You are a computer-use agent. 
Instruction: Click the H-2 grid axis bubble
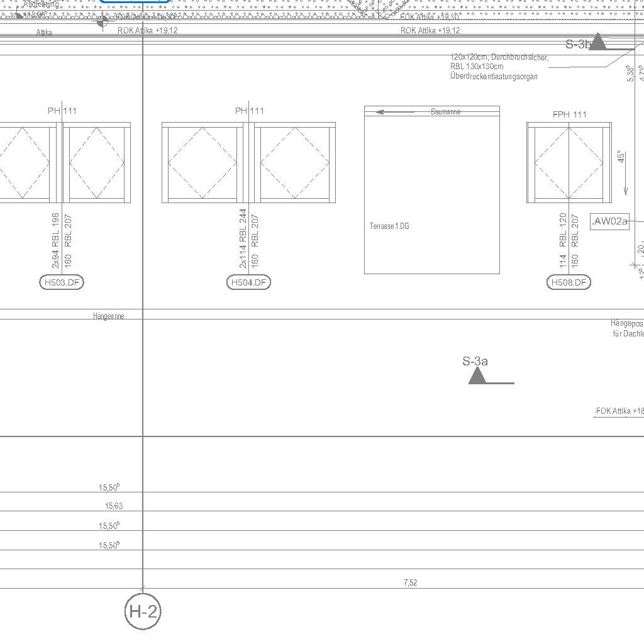143,611
